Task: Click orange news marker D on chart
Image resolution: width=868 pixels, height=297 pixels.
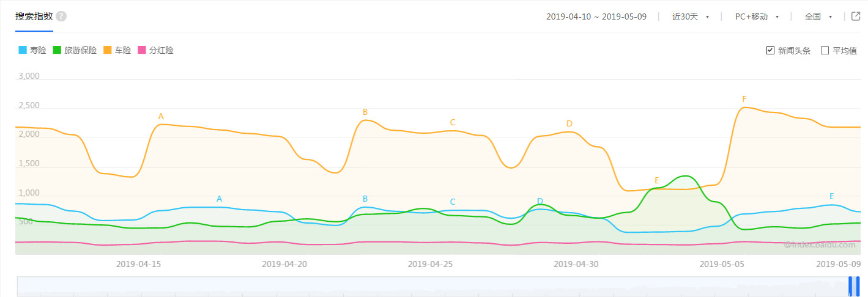Action: [569, 123]
